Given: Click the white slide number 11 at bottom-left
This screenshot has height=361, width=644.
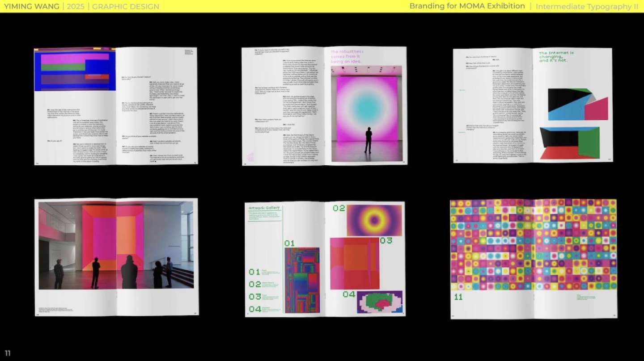Looking at the screenshot, I should (8, 353).
